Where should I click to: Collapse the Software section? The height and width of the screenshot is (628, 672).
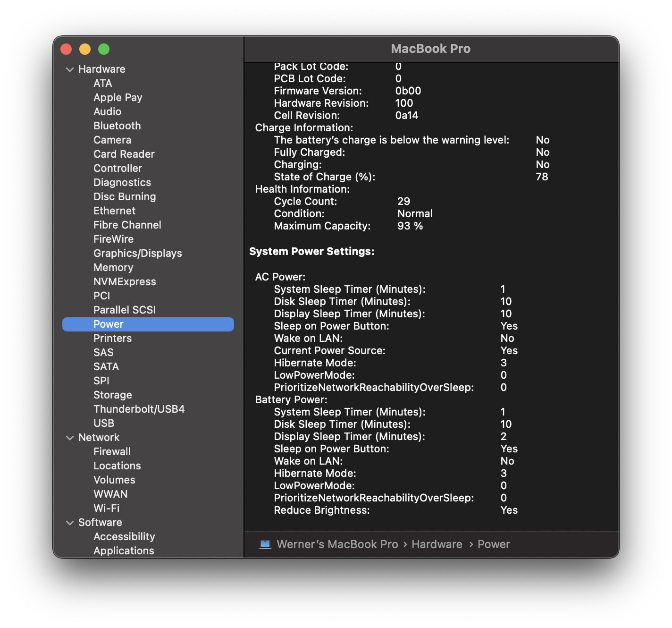coord(69,522)
